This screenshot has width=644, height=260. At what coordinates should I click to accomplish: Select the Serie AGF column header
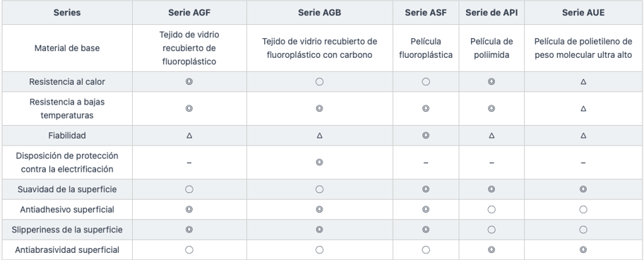click(189, 13)
